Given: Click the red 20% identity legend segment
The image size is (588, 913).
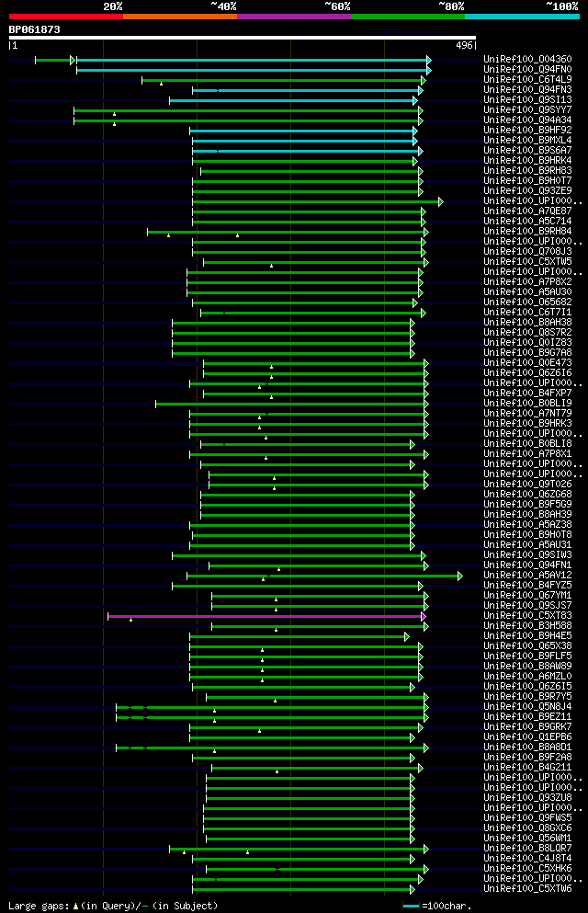Looking at the screenshot, I should [66, 17].
